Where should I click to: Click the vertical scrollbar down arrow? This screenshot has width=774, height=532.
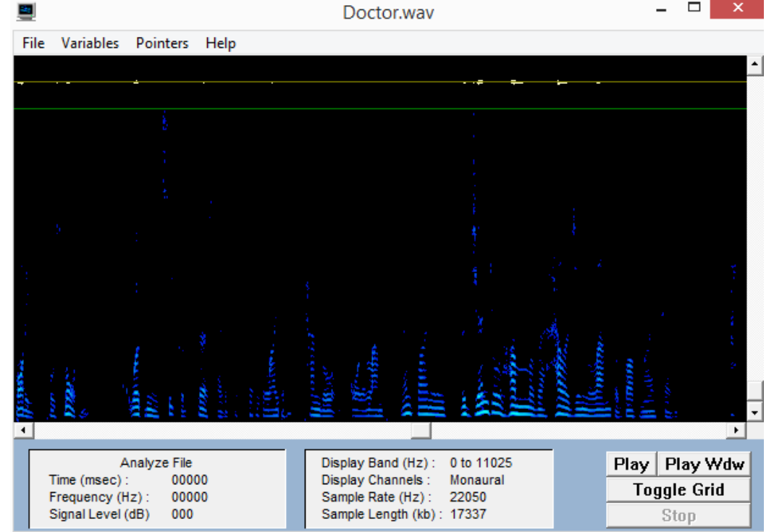(x=754, y=413)
